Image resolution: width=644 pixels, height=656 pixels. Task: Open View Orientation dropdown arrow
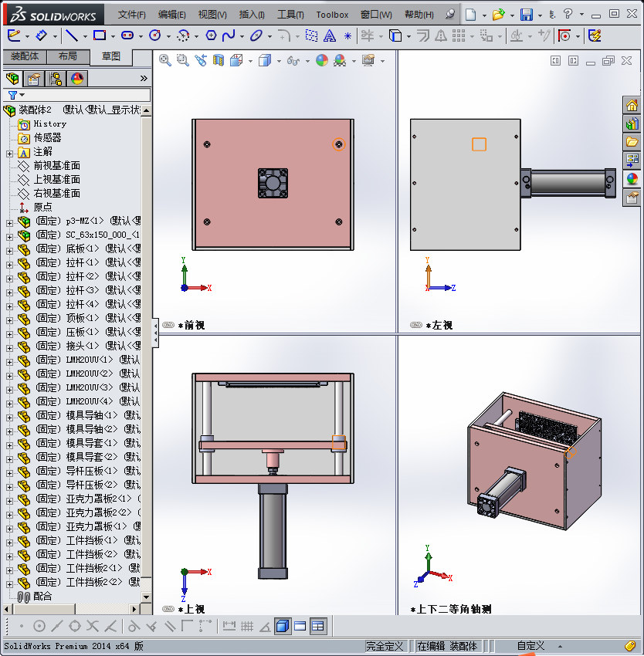250,62
